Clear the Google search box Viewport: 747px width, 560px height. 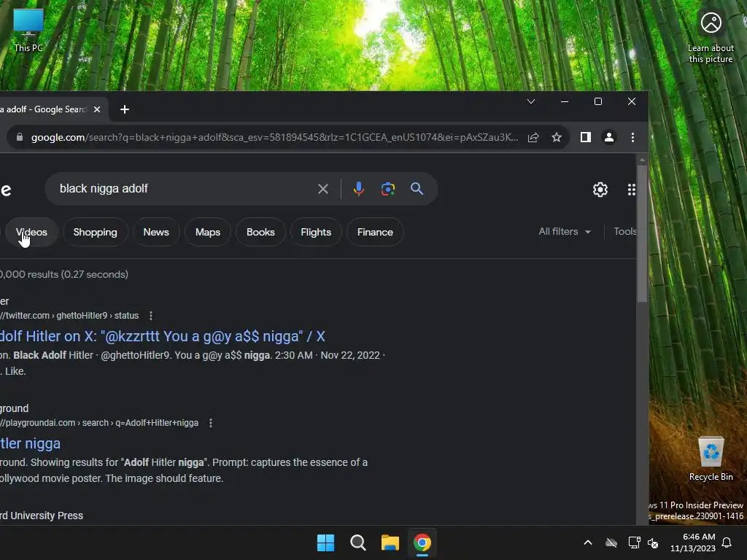(323, 189)
